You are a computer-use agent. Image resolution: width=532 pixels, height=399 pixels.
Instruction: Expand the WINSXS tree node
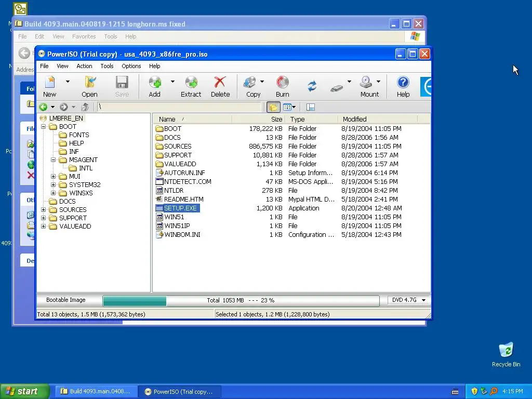(x=54, y=193)
